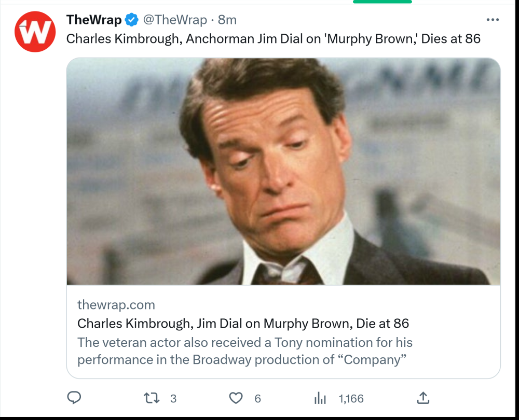Click the 1,166 views count
The height and width of the screenshot is (420, 519).
pos(351,399)
